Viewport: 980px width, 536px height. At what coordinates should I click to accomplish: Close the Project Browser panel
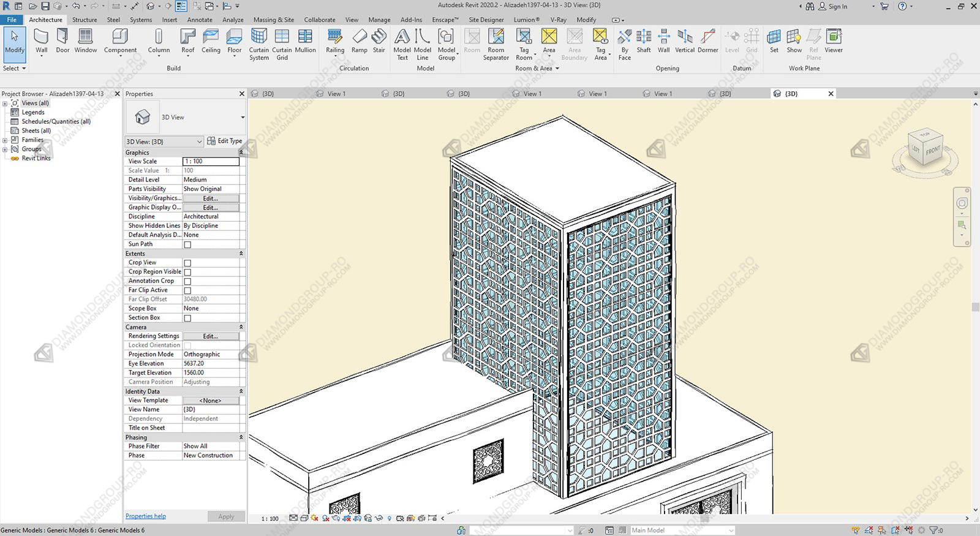[117, 94]
